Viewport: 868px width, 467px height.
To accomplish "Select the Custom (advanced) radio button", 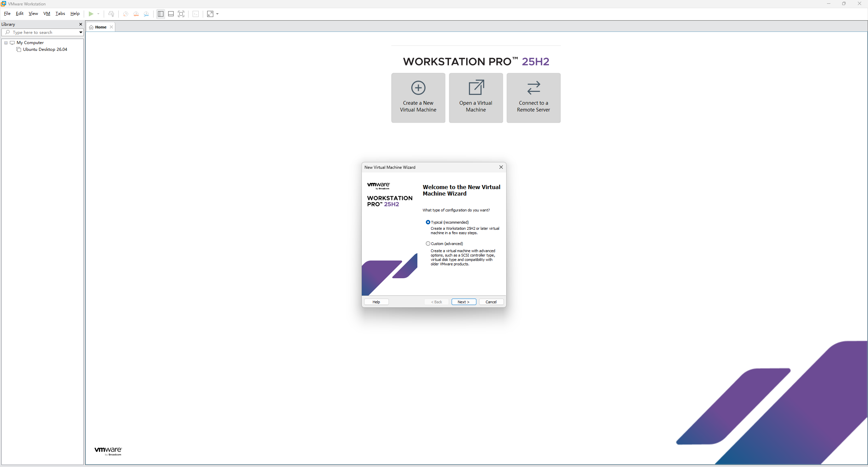I will point(428,244).
